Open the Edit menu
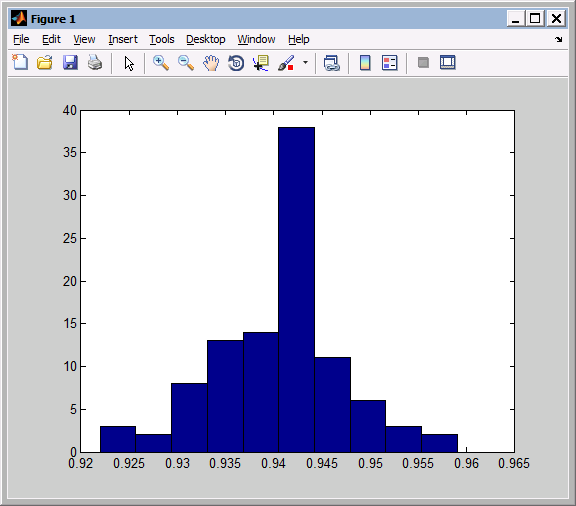Viewport: 576px width, 506px height. 51,39
